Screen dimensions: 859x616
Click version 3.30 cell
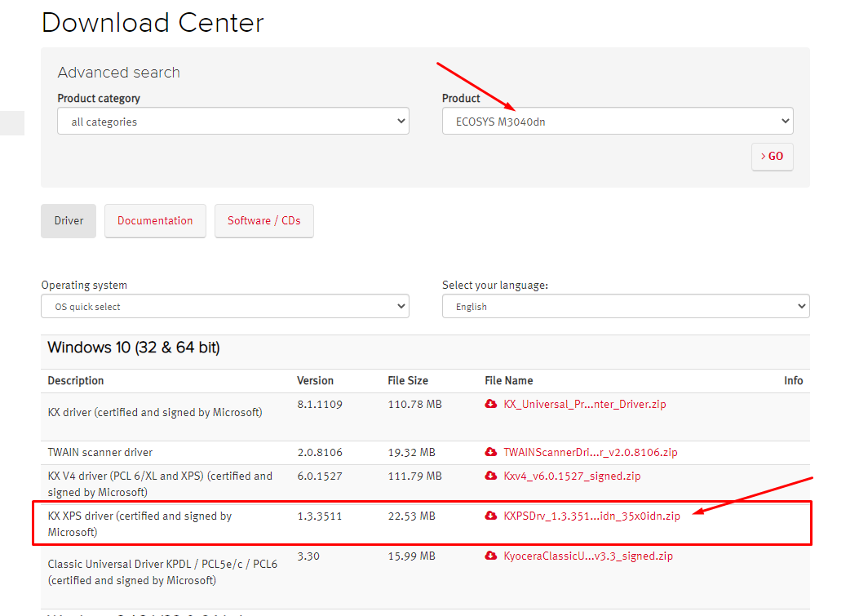click(308, 556)
